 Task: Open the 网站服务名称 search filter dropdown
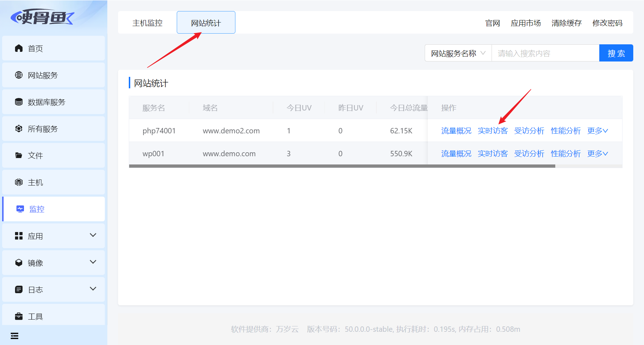point(458,53)
